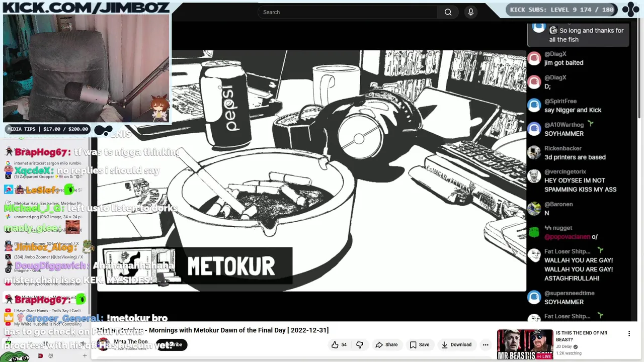Open the MR BEASTIS live video thumbnail

(525, 344)
